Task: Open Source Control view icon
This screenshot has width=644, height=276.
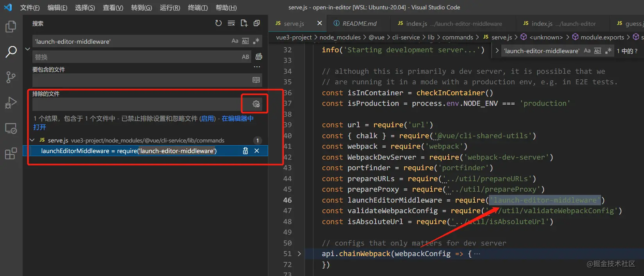Action: (11, 77)
